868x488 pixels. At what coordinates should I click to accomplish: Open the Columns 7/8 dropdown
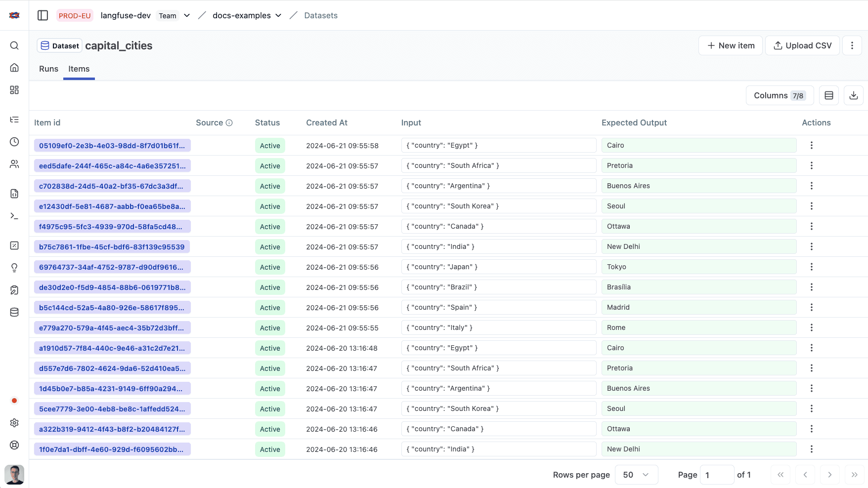(780, 95)
